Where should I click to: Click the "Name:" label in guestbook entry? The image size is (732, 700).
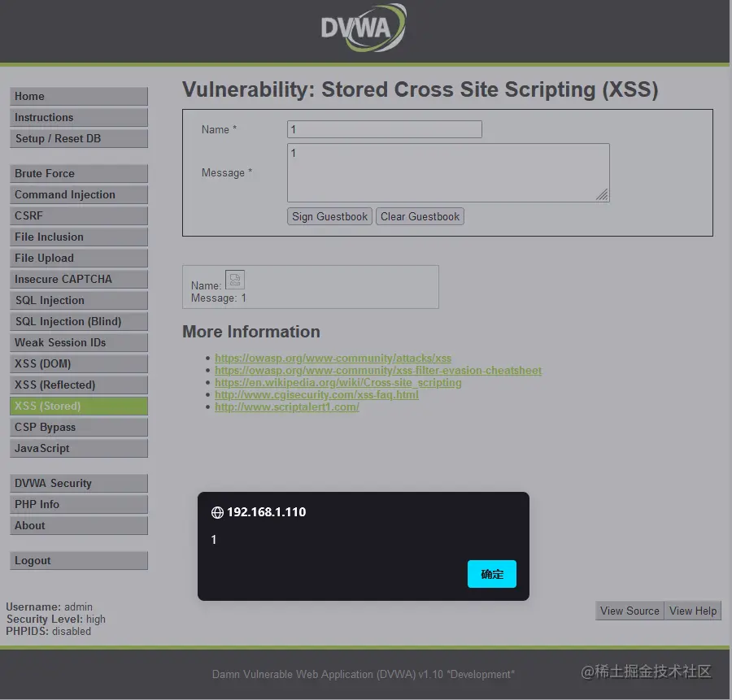(x=206, y=285)
